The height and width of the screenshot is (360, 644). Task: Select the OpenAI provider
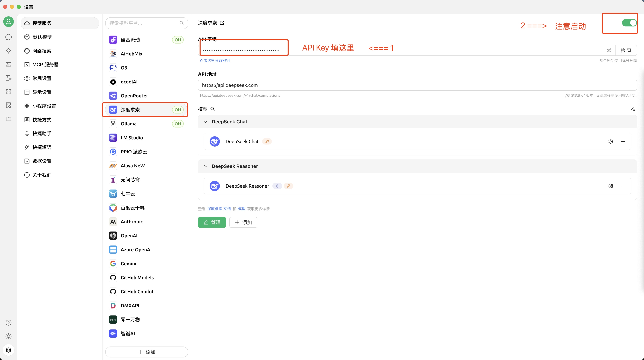click(147, 236)
